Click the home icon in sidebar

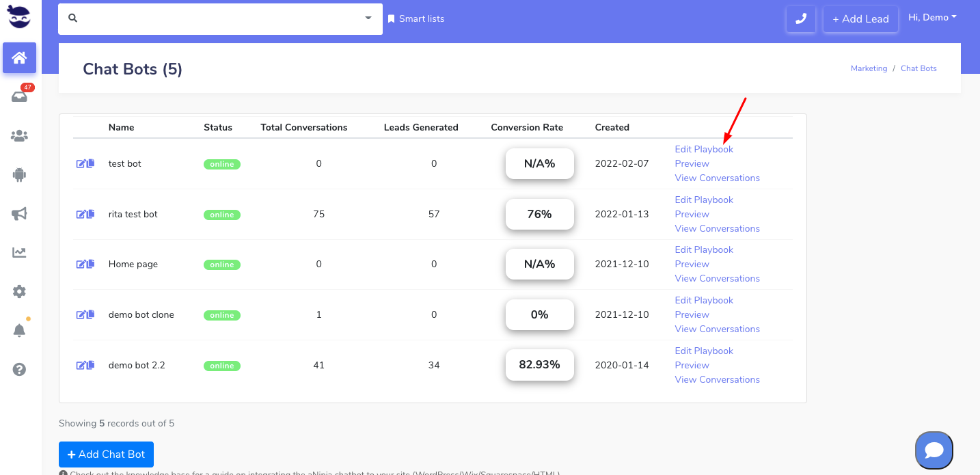pyautogui.click(x=19, y=57)
